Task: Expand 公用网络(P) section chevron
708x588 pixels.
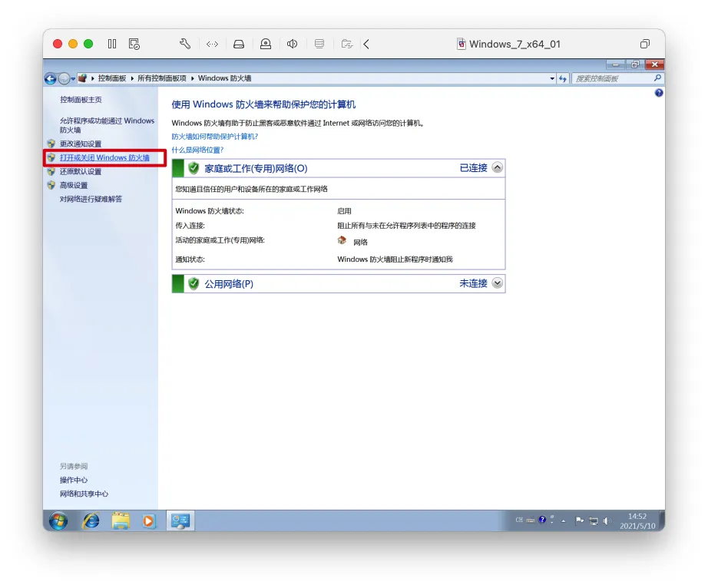Action: 497,283
